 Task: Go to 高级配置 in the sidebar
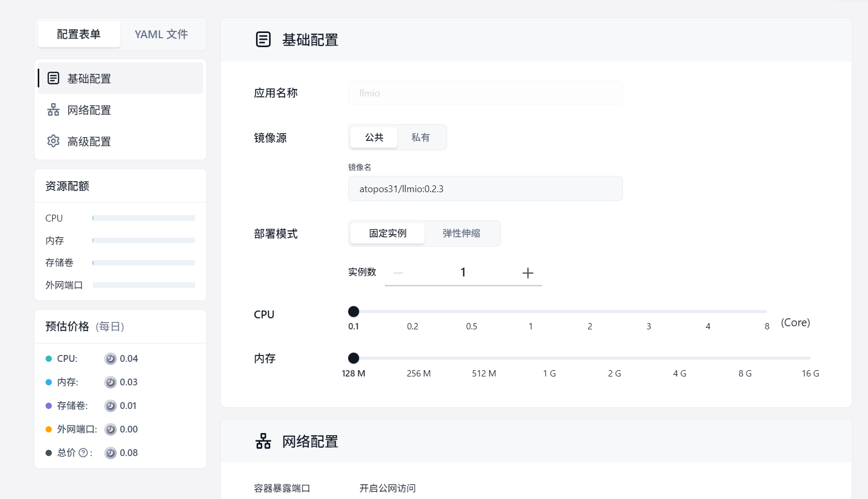tap(89, 141)
